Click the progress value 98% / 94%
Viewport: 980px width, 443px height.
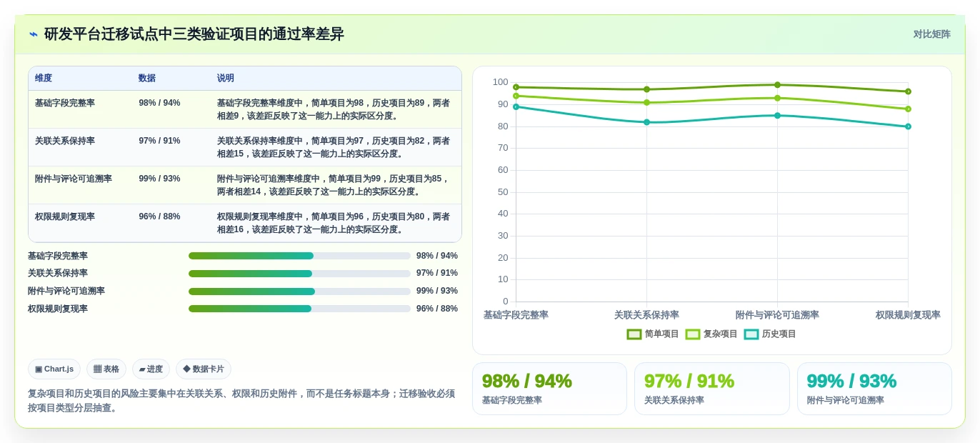pyautogui.click(x=437, y=256)
